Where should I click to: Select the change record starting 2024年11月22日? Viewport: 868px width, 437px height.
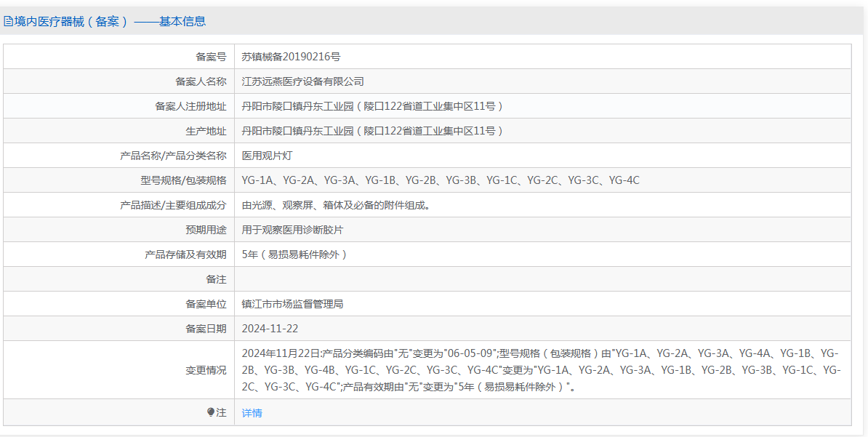(542, 370)
